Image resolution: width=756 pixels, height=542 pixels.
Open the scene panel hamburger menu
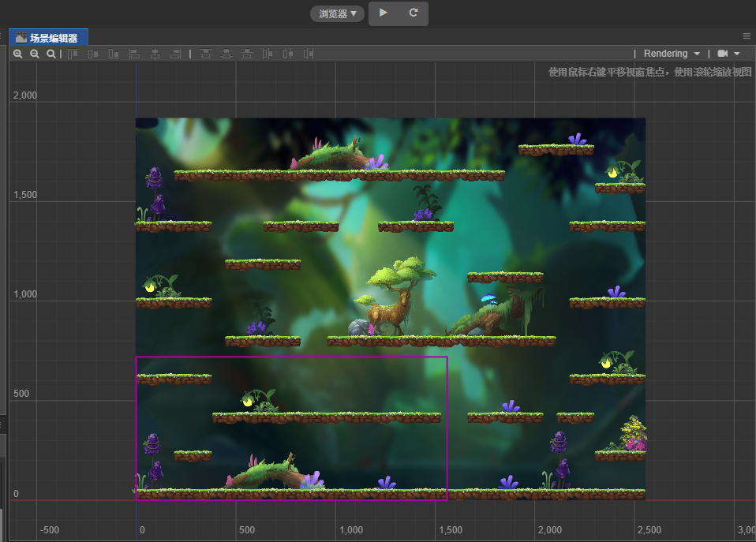pos(747,36)
